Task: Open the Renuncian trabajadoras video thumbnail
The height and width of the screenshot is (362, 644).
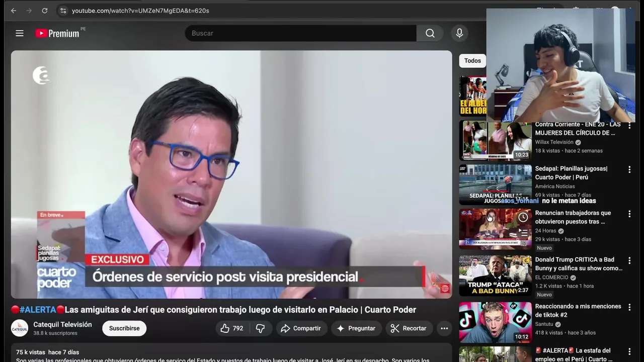Action: (x=495, y=229)
